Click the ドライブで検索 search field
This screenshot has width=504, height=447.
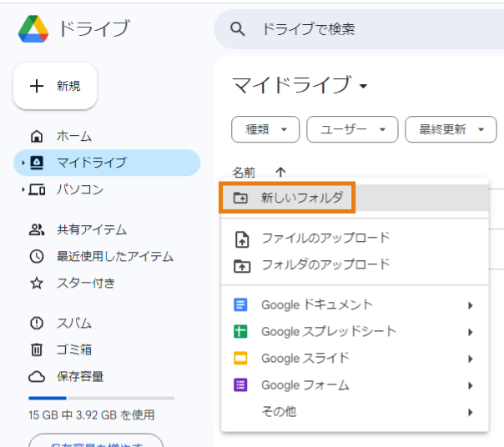click(x=359, y=29)
